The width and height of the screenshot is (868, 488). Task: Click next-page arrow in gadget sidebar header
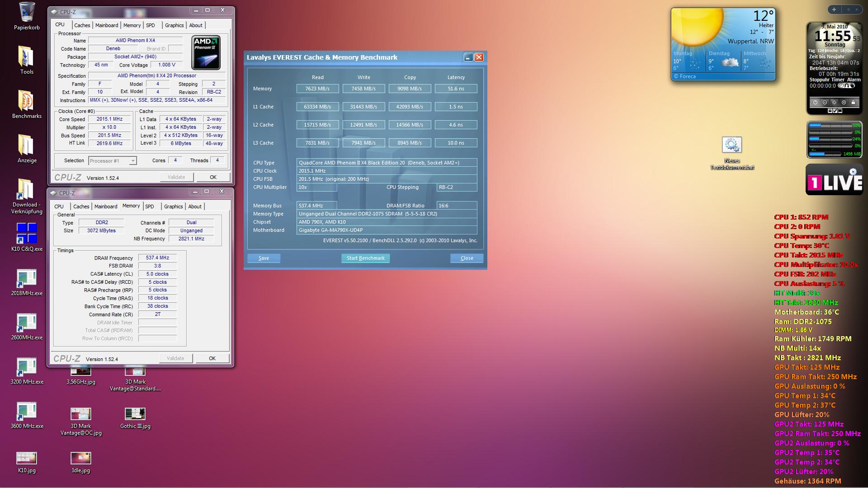(858, 9)
